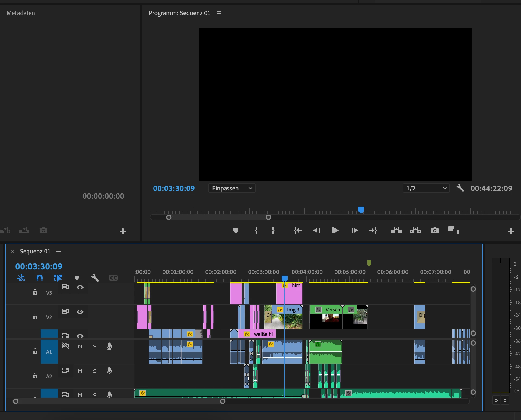Open playback resolution 1/2 dropdown
Screen dimensions: 521x420
click(426, 188)
